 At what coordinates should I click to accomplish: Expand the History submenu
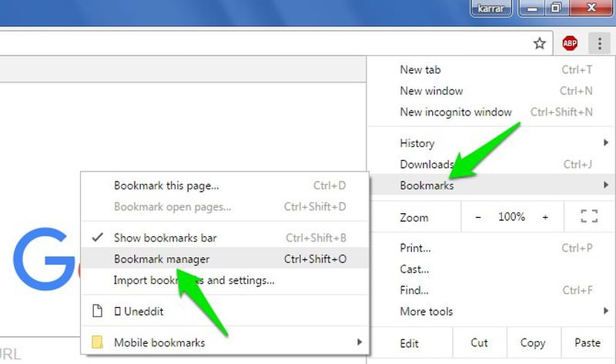(492, 143)
